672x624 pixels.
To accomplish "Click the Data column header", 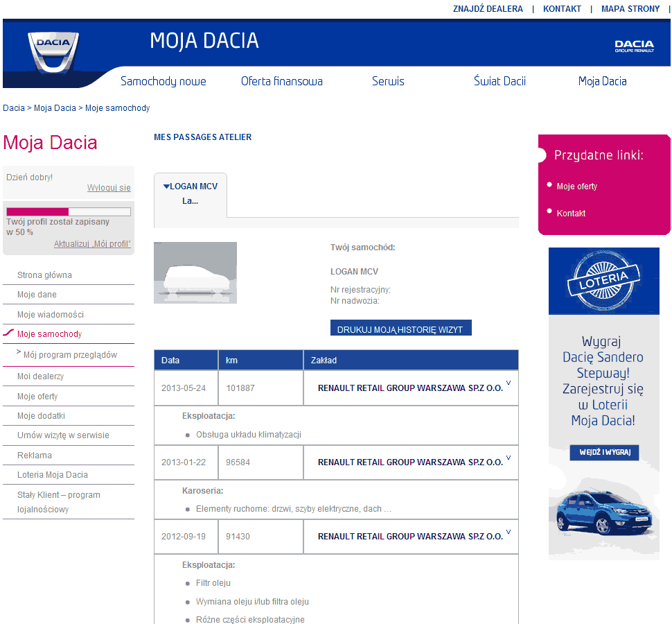I will (x=186, y=361).
